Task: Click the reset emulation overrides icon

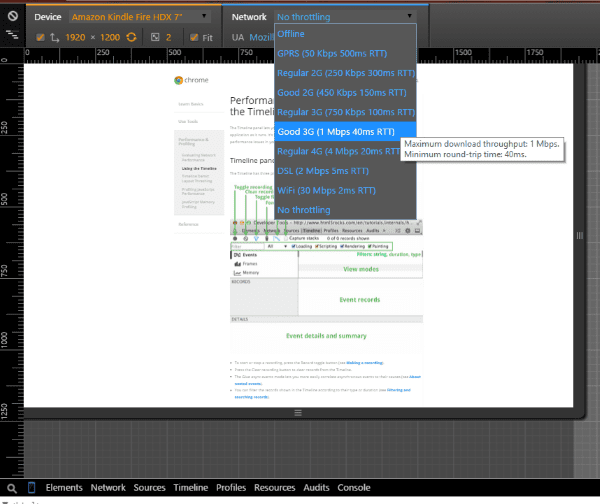Action: [x=13, y=16]
